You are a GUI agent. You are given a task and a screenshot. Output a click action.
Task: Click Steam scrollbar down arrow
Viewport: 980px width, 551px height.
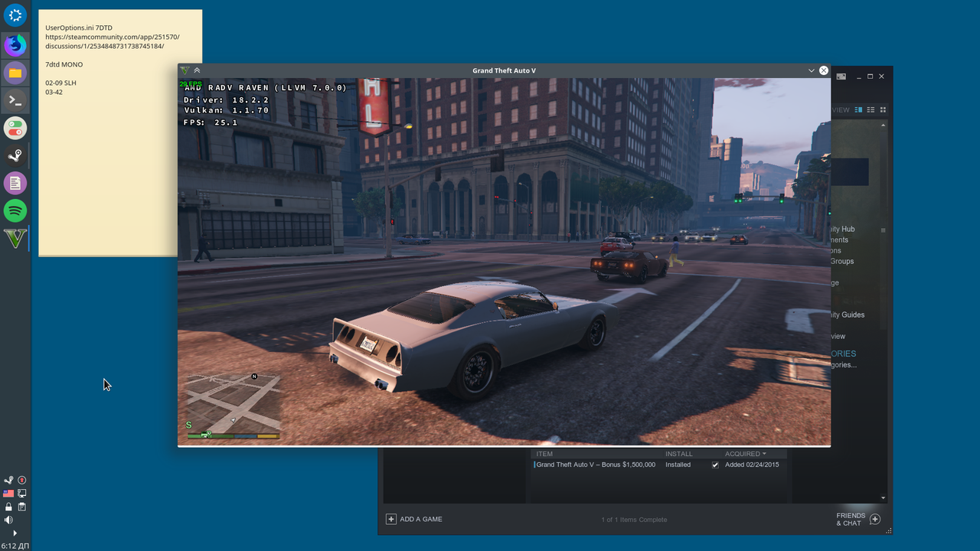click(x=884, y=498)
